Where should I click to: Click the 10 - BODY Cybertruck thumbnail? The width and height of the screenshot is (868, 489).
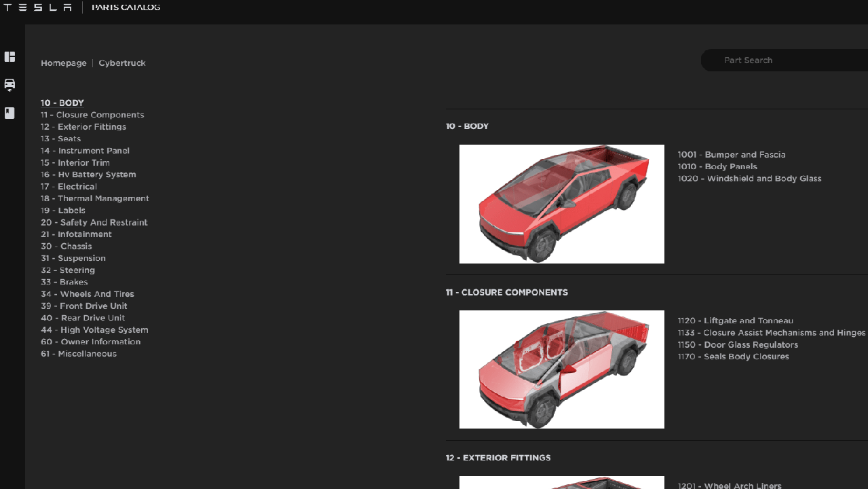click(x=562, y=204)
